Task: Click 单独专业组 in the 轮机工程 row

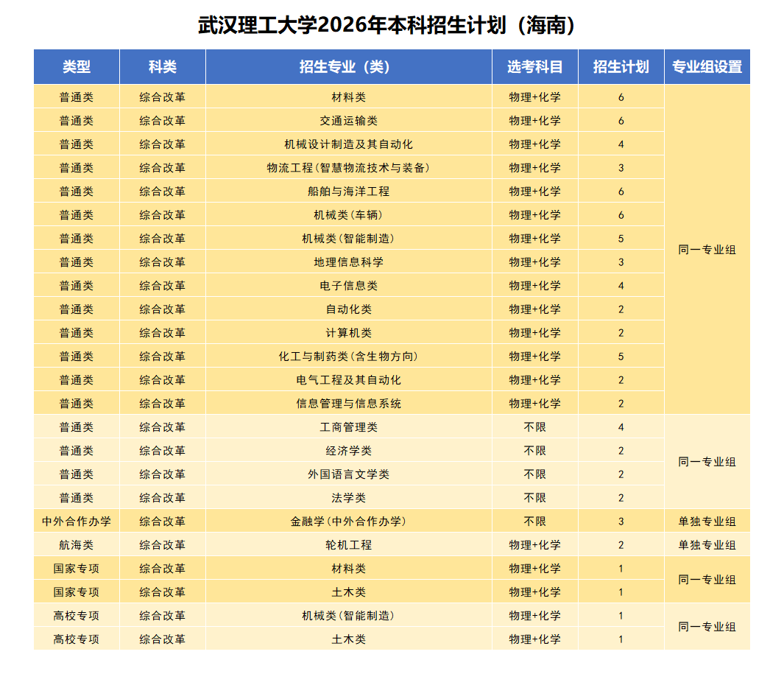Action: coord(707,544)
